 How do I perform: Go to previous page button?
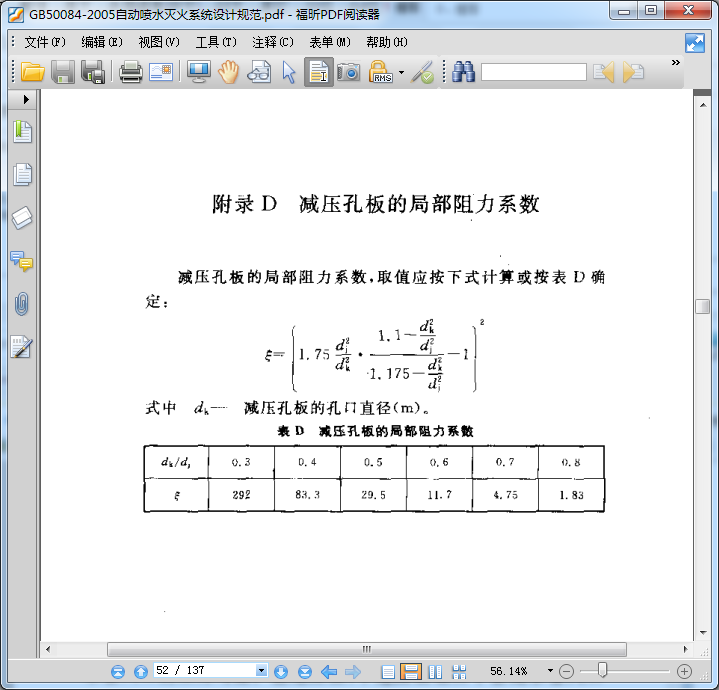coord(141,672)
